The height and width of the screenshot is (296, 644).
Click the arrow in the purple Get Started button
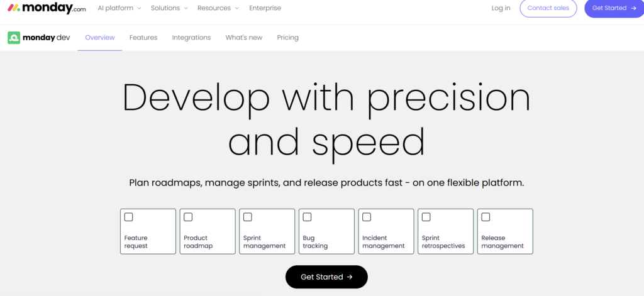[x=633, y=8]
